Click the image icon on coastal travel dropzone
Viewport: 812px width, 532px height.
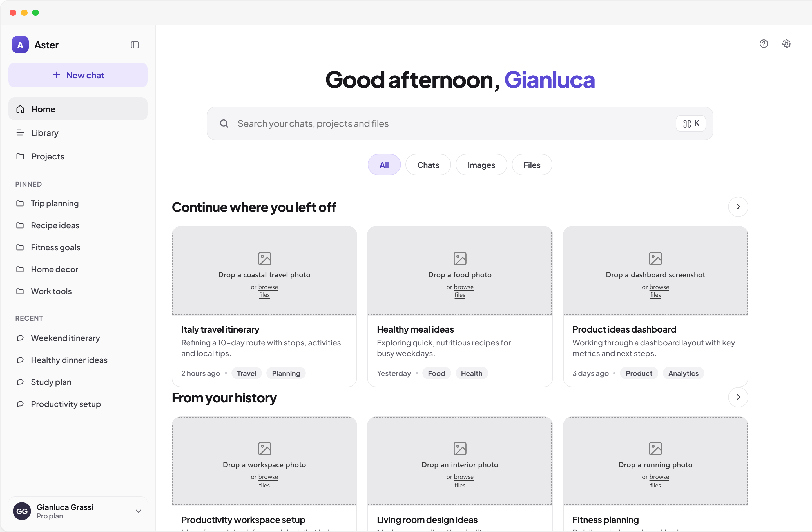click(264, 259)
